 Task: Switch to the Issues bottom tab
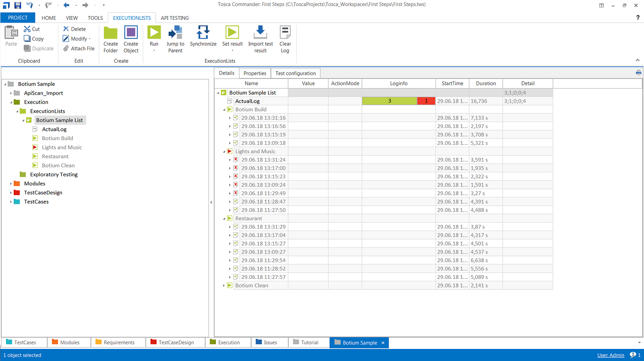pyautogui.click(x=270, y=342)
